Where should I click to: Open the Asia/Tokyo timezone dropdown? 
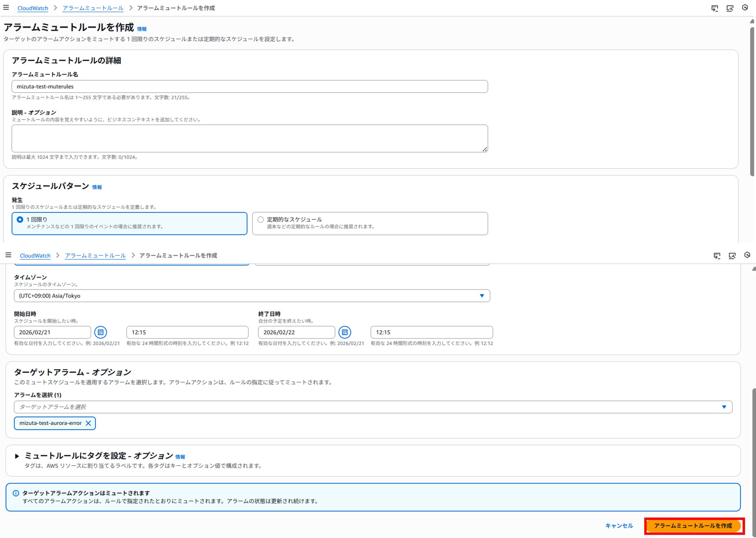(252, 295)
